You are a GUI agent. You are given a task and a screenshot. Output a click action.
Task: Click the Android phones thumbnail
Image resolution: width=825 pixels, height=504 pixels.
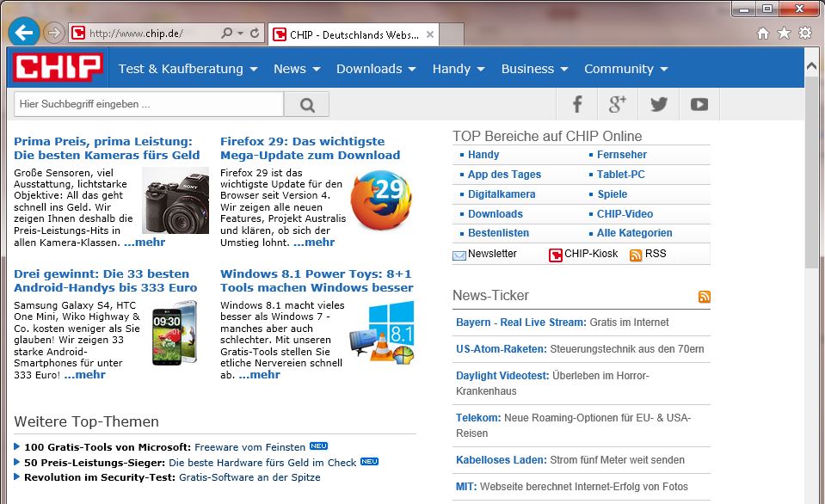tap(174, 333)
